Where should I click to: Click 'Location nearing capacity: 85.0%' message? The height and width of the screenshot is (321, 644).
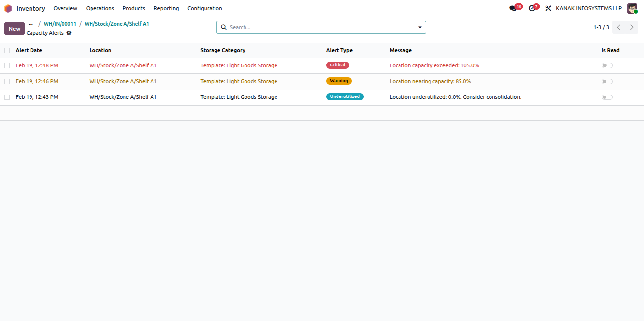pyautogui.click(x=430, y=81)
